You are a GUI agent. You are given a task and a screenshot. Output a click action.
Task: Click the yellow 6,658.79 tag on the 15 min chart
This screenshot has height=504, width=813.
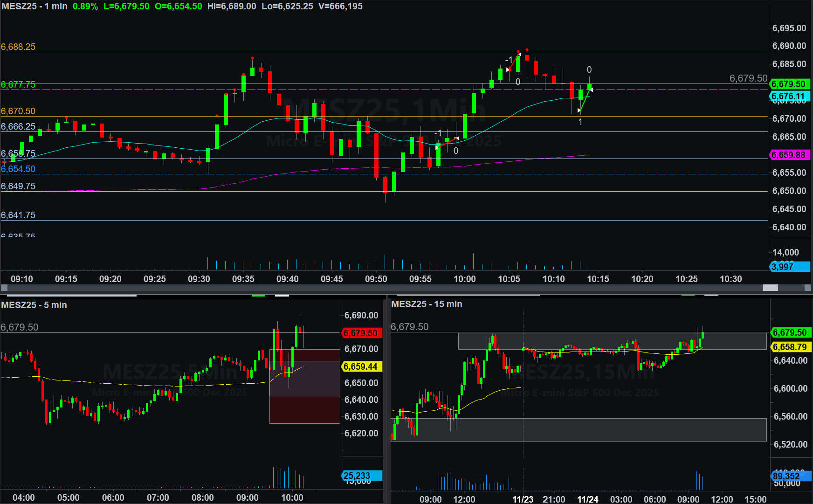[791, 347]
